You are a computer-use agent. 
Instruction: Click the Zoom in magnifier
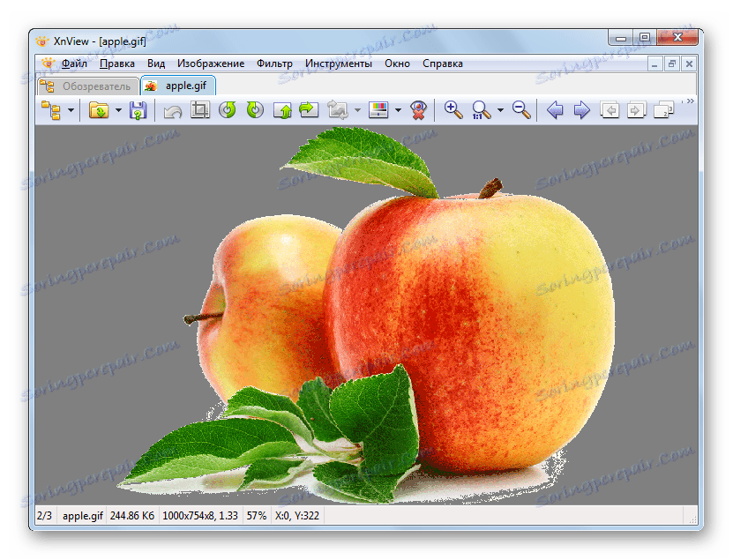tap(453, 110)
